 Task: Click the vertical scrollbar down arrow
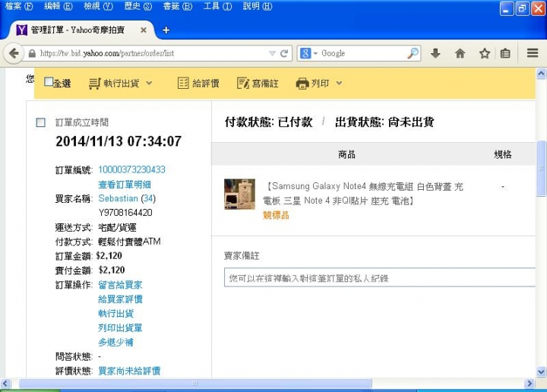click(x=541, y=371)
